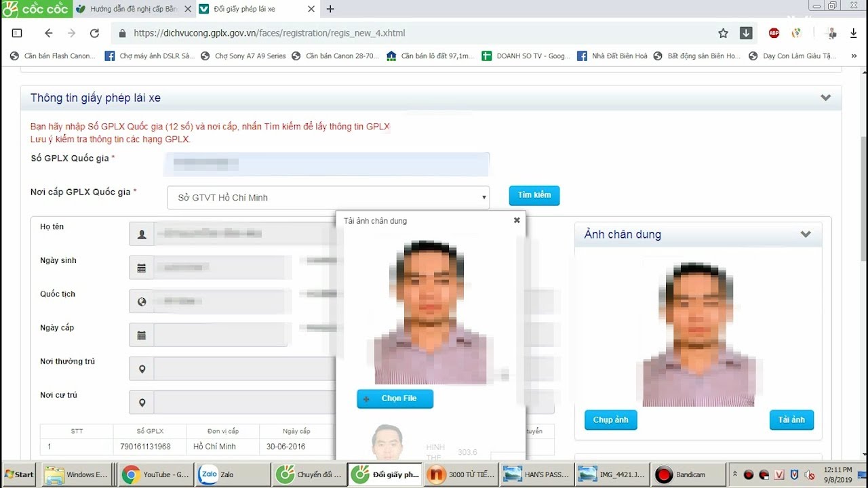Close the 'Tải ảnh chân dung' dialog
This screenshot has width=868, height=488.
[x=517, y=220]
